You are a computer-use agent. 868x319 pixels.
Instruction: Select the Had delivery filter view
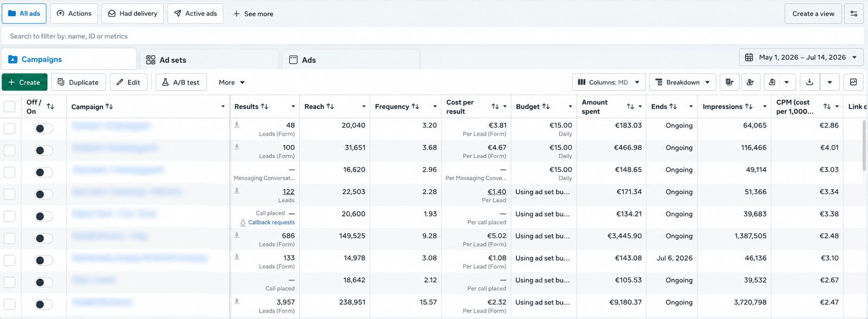pos(132,14)
